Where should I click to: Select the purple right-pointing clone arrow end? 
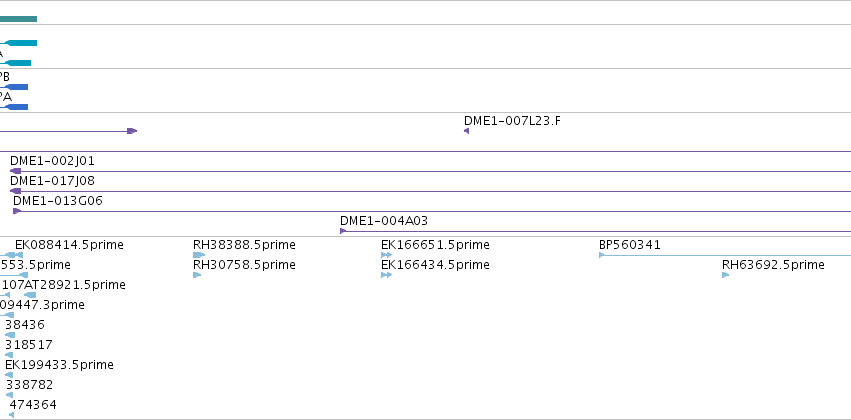(132, 131)
